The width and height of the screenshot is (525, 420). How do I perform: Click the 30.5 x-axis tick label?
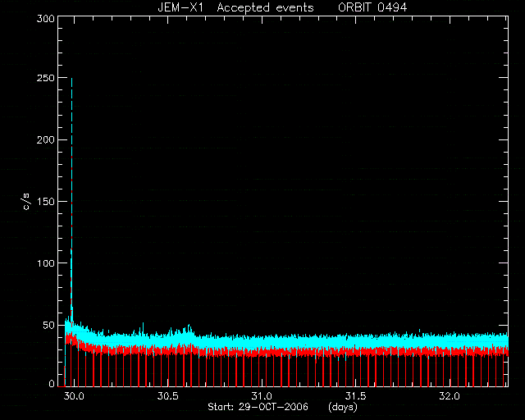pyautogui.click(x=167, y=396)
